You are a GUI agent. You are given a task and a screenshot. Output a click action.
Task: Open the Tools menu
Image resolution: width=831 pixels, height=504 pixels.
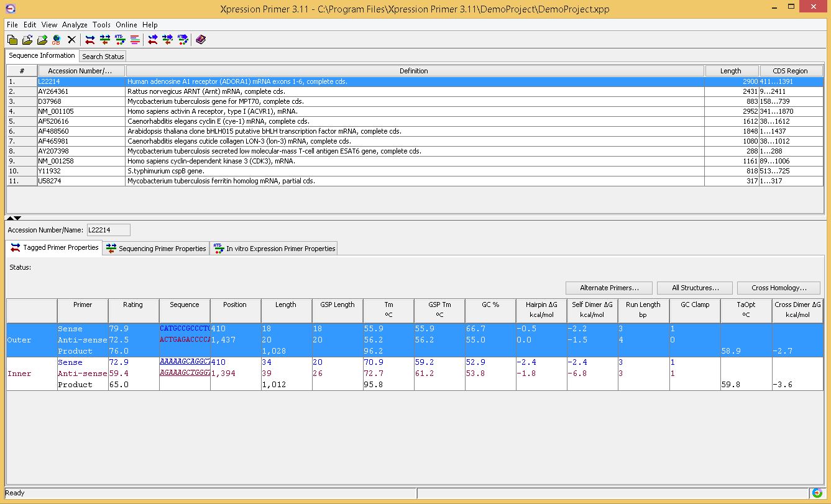click(101, 25)
